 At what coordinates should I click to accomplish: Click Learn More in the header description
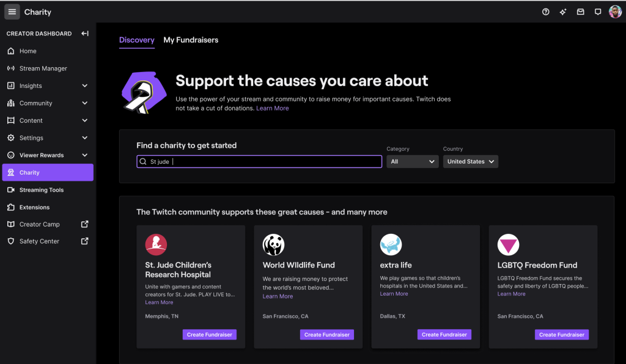coord(272,108)
